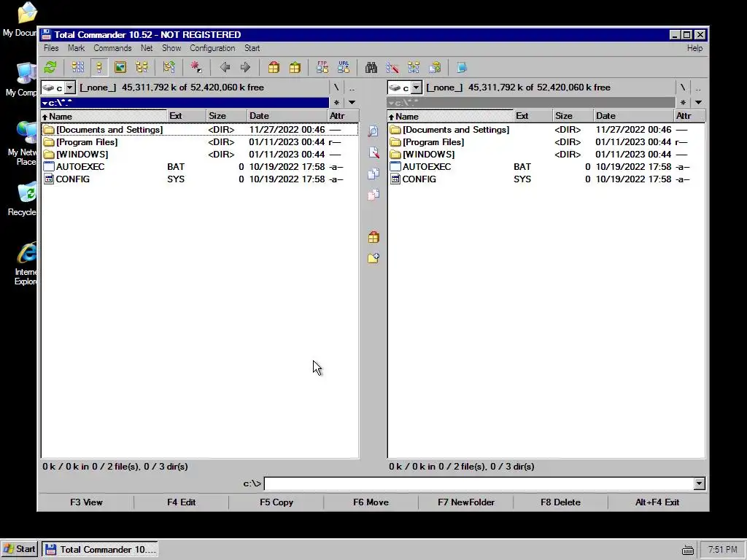Open the left panel favorites asterisk

[336, 102]
